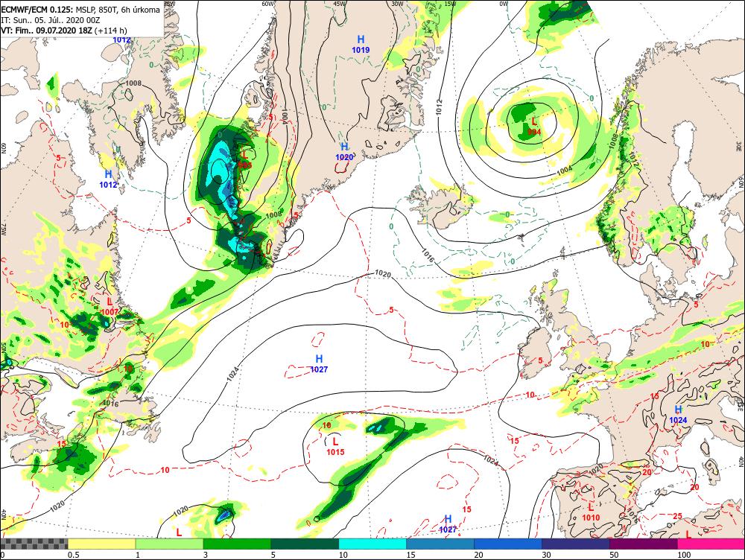Select the pink 100+ legend swatch
Viewport: 745px width, 560px height.
(711, 544)
